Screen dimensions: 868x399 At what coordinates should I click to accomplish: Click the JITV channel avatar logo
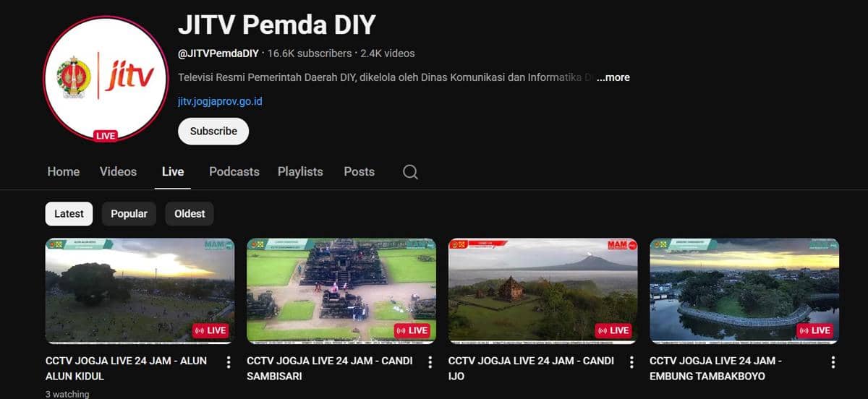(x=106, y=78)
